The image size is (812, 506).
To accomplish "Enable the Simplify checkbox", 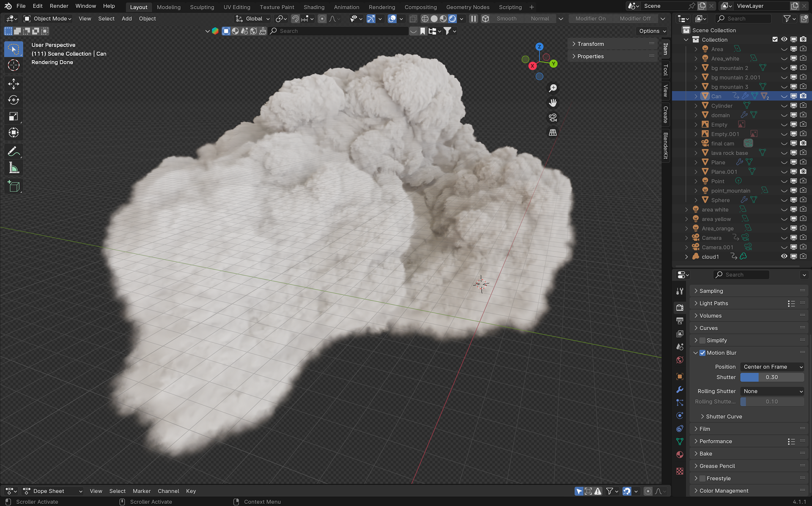I will coord(702,341).
